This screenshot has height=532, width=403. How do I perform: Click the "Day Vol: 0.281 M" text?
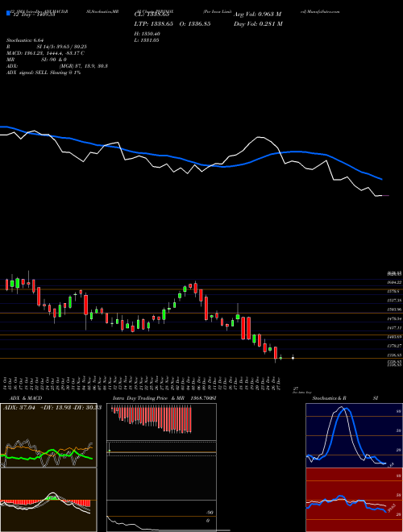click(258, 24)
